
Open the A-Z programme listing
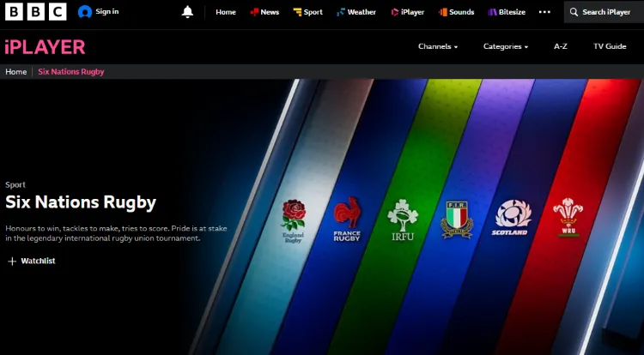point(560,46)
